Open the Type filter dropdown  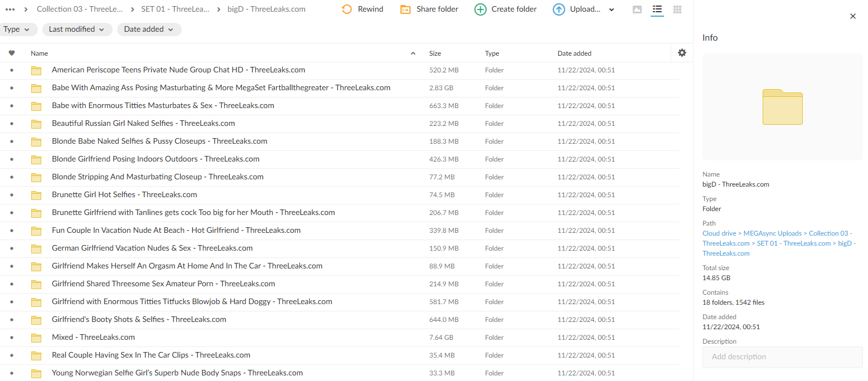(18, 30)
